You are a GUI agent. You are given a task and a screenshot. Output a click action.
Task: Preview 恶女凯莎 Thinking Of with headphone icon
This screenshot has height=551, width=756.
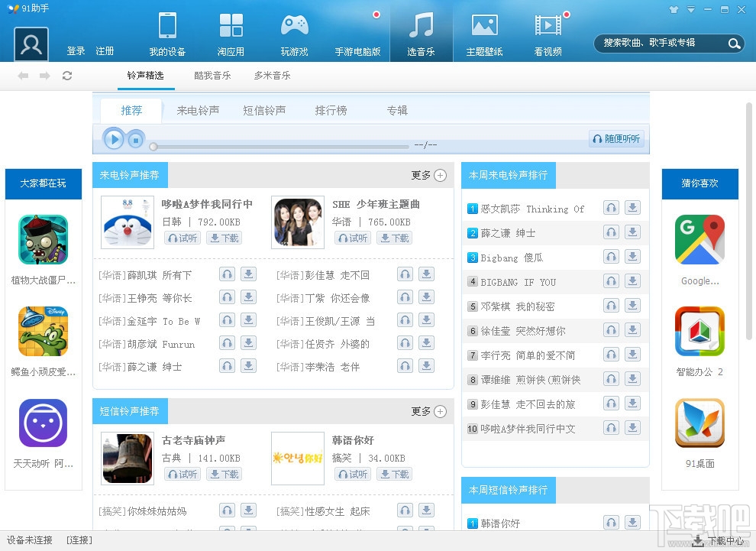click(612, 208)
